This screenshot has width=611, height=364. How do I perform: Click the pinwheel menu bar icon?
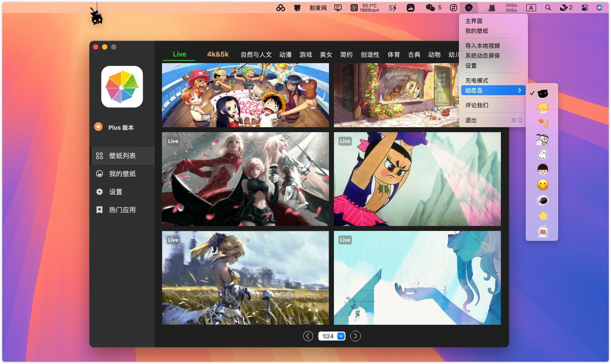point(469,8)
